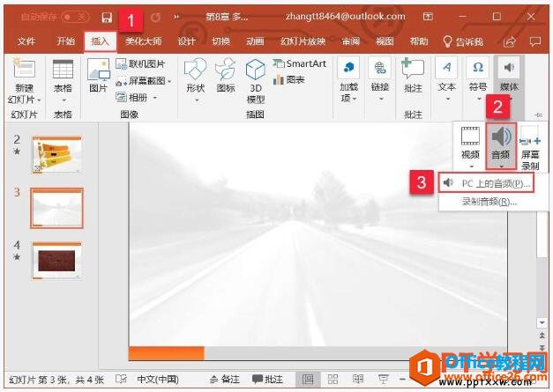Toggle 备注 (Notes) pane in status bar

pos(224,380)
